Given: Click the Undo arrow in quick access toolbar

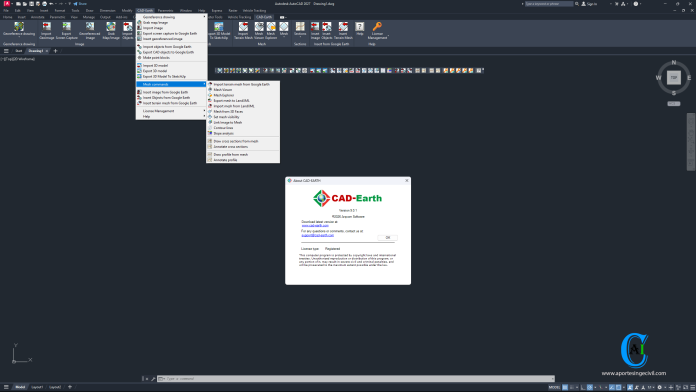Looking at the screenshot, I should (x=51, y=4).
